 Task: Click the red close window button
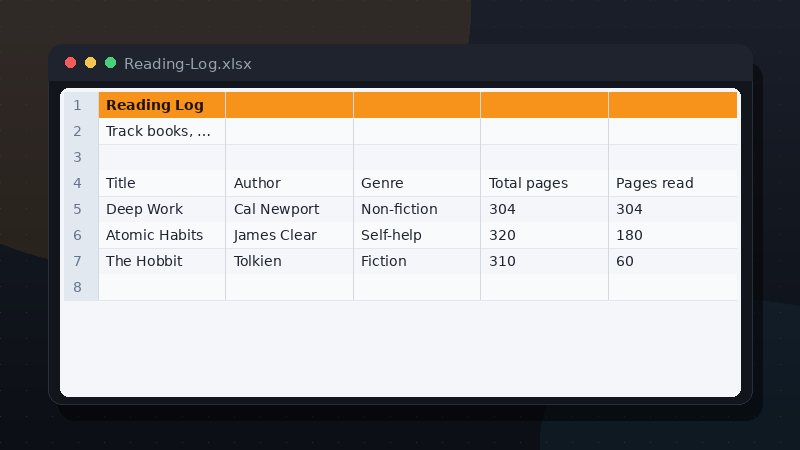coord(70,63)
